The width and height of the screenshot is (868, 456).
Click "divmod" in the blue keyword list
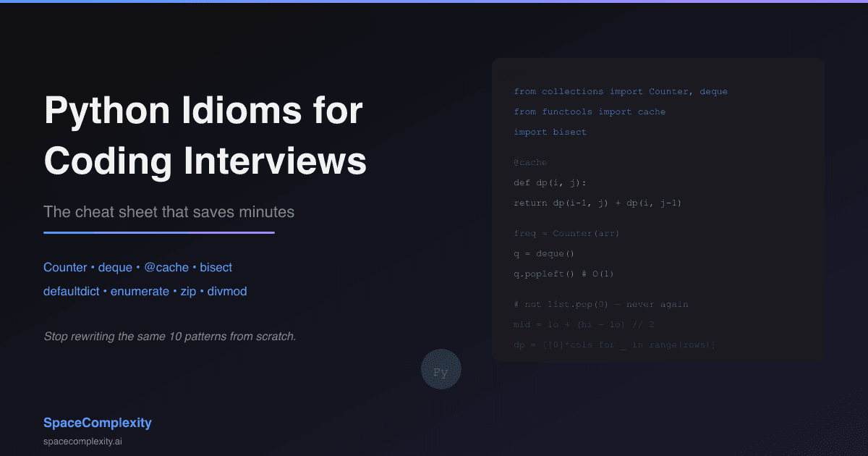227,291
